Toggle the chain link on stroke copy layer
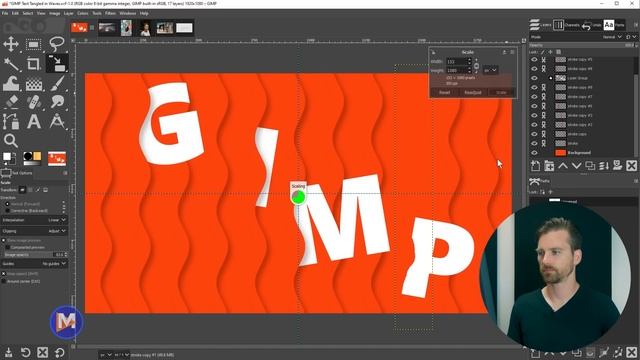This screenshot has height=360, width=640. click(544, 134)
